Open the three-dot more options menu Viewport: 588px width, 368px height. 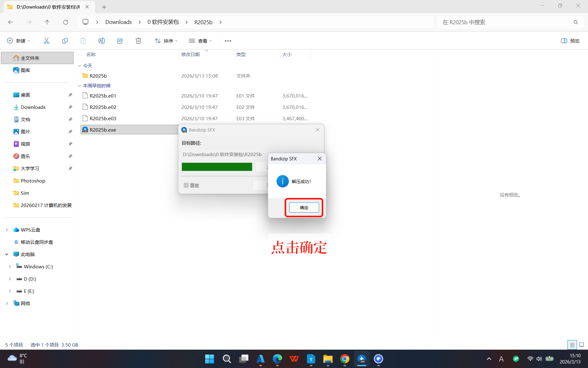(x=228, y=41)
